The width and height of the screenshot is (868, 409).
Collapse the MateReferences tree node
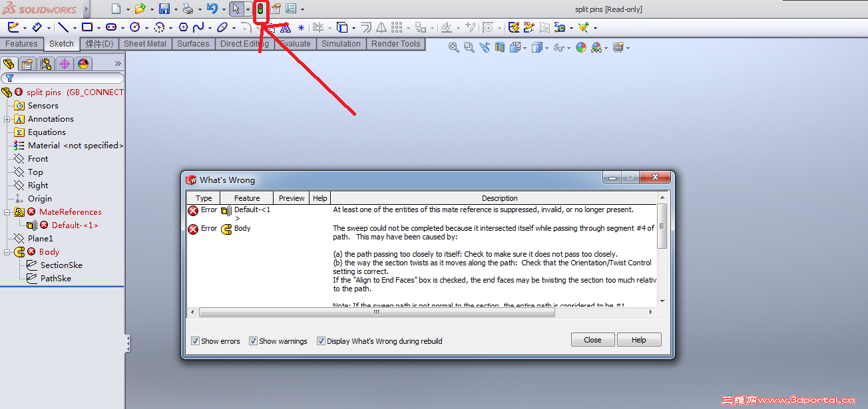[x=7, y=212]
